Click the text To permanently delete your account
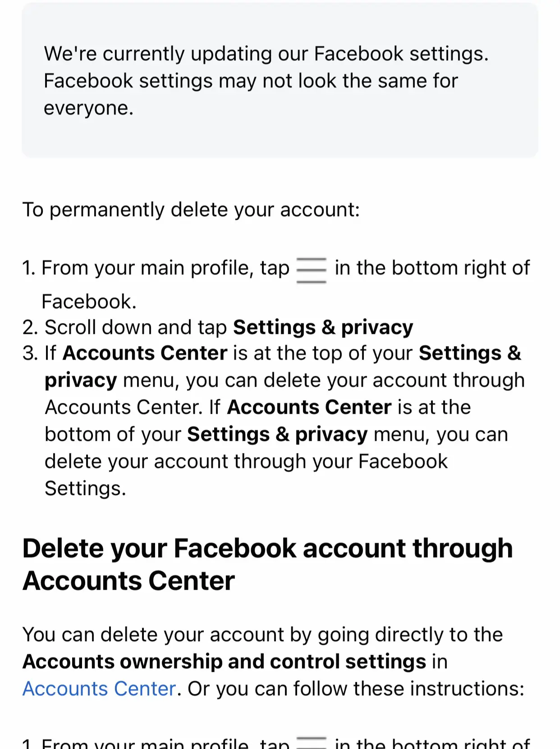 (x=191, y=210)
